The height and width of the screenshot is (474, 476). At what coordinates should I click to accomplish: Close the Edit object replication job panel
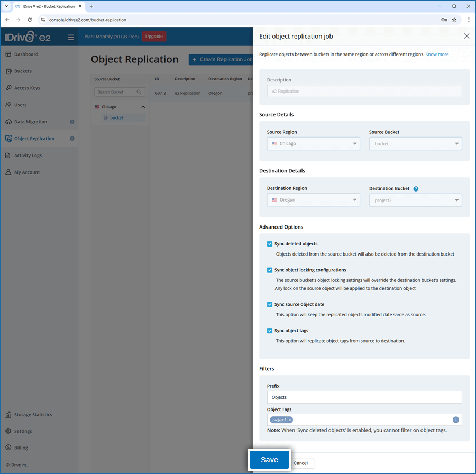coord(466,36)
